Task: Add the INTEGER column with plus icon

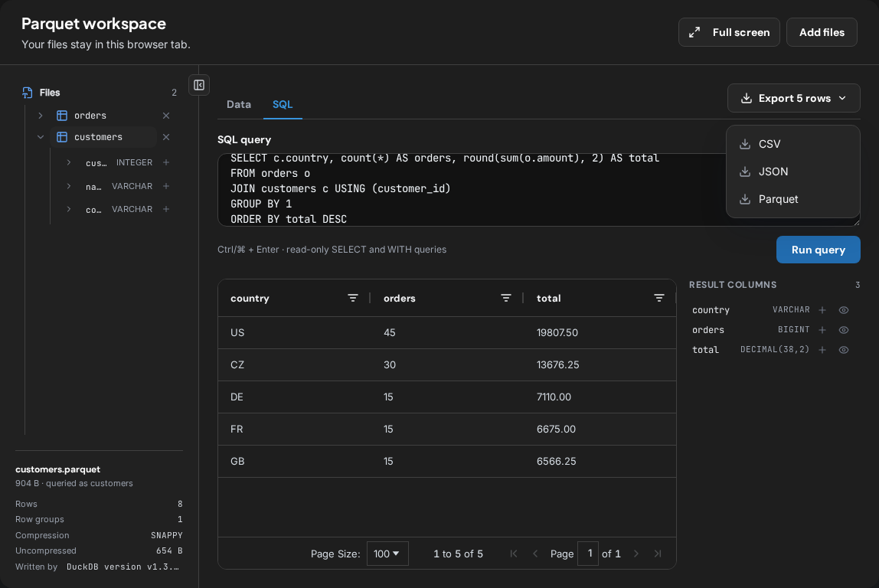Action: click(166, 162)
